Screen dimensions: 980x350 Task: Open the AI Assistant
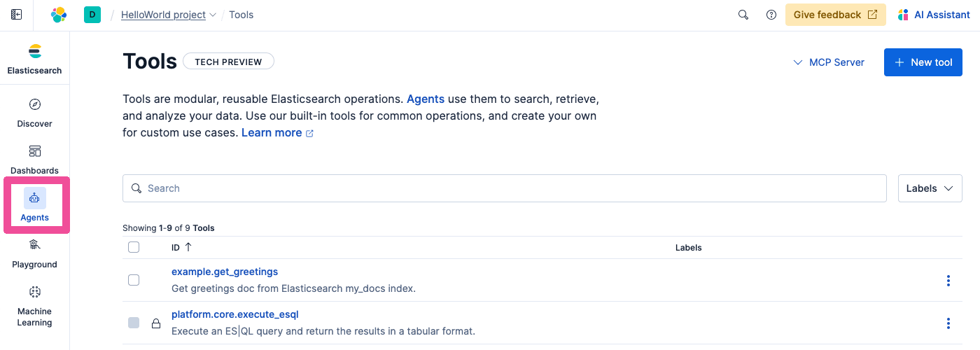[x=934, y=15]
